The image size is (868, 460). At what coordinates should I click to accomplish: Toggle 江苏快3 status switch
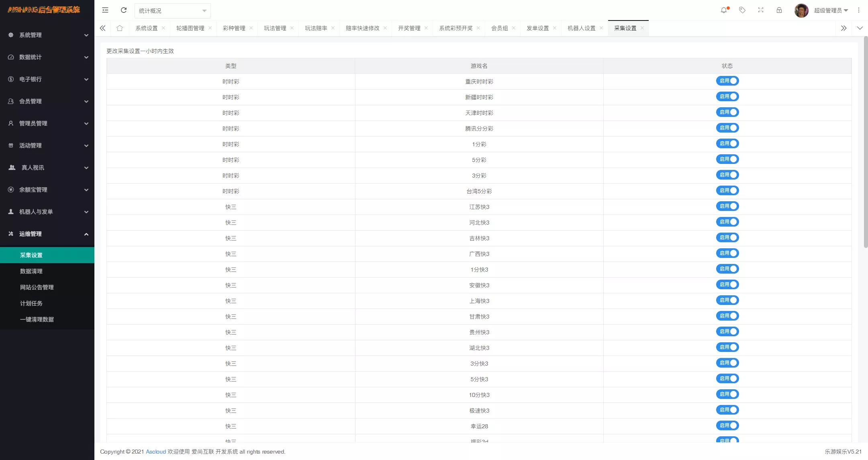coord(727,206)
